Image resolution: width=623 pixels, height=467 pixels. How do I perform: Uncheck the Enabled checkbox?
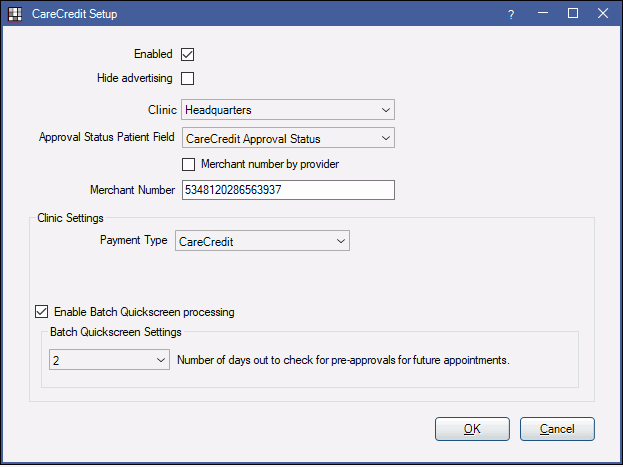coord(188,54)
